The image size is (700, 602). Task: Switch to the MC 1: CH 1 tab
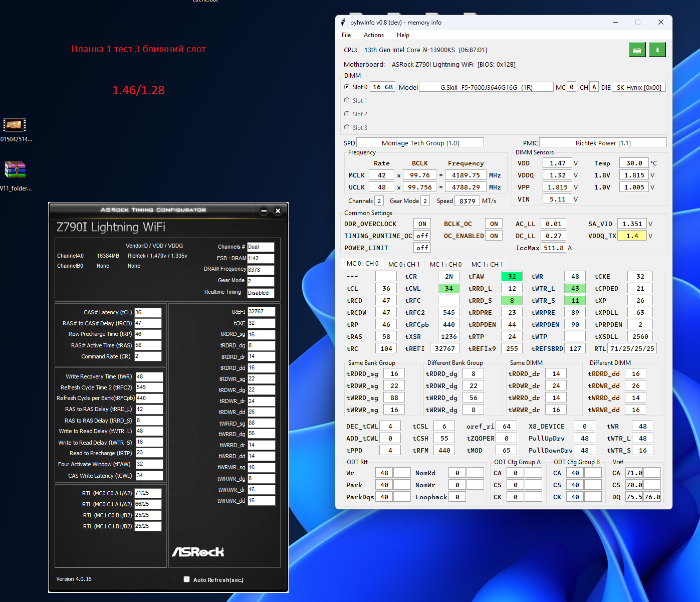[487, 264]
